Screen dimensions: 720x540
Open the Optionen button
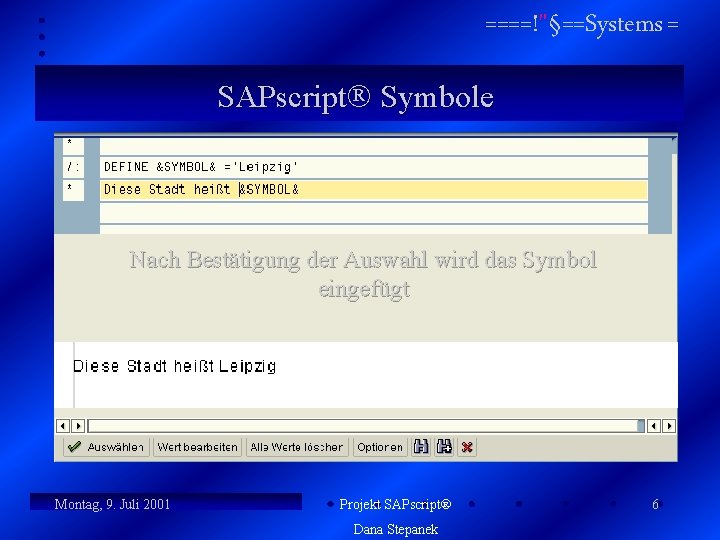tap(380, 447)
